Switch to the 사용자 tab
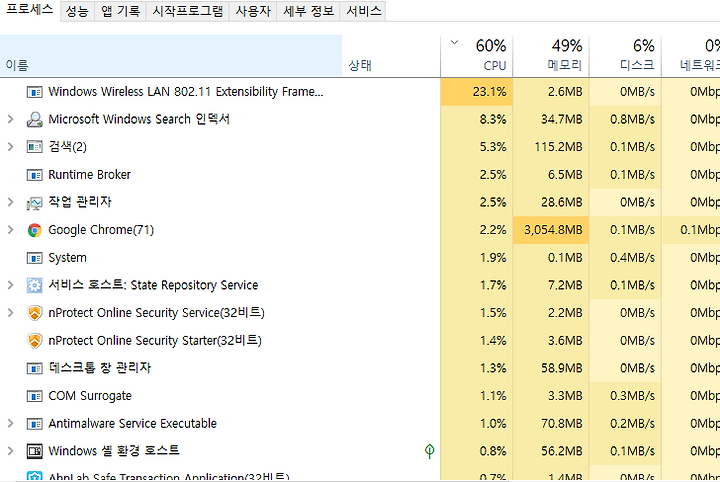 click(x=253, y=11)
